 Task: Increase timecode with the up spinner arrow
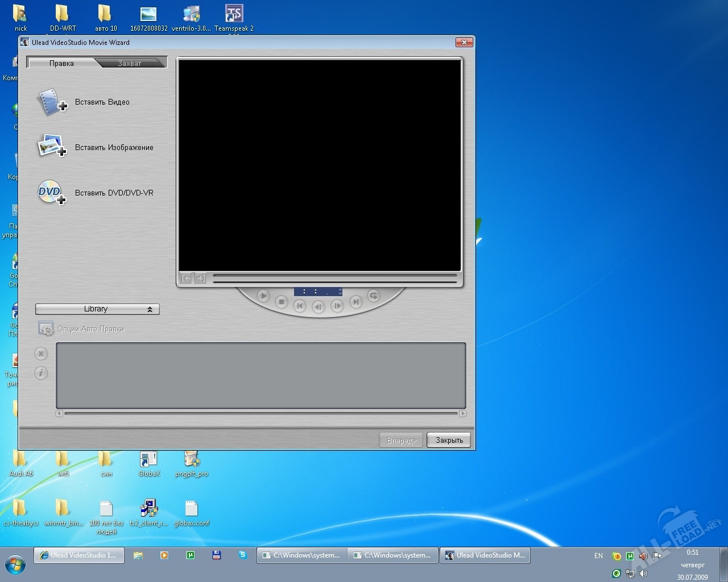(x=340, y=289)
